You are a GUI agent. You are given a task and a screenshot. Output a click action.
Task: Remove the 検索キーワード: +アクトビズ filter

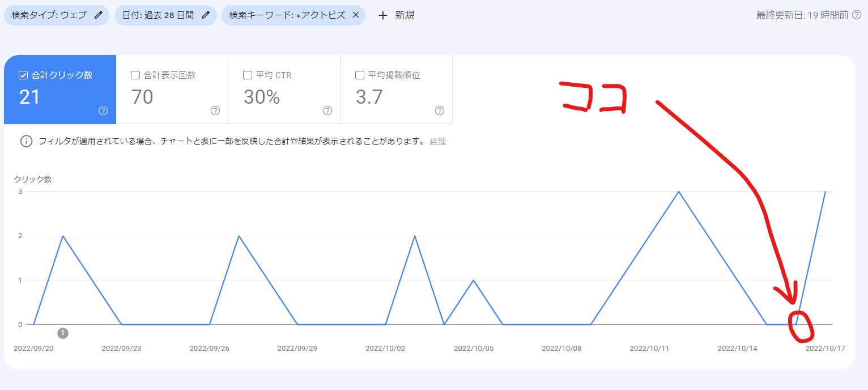pyautogui.click(x=356, y=15)
